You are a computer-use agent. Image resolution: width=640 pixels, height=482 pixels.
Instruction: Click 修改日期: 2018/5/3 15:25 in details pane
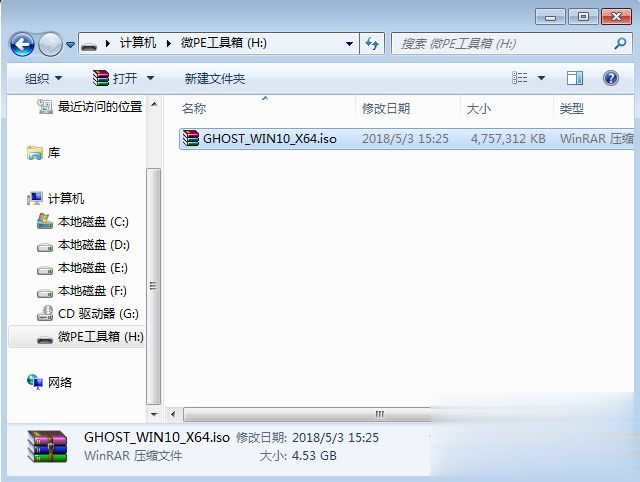pos(307,438)
